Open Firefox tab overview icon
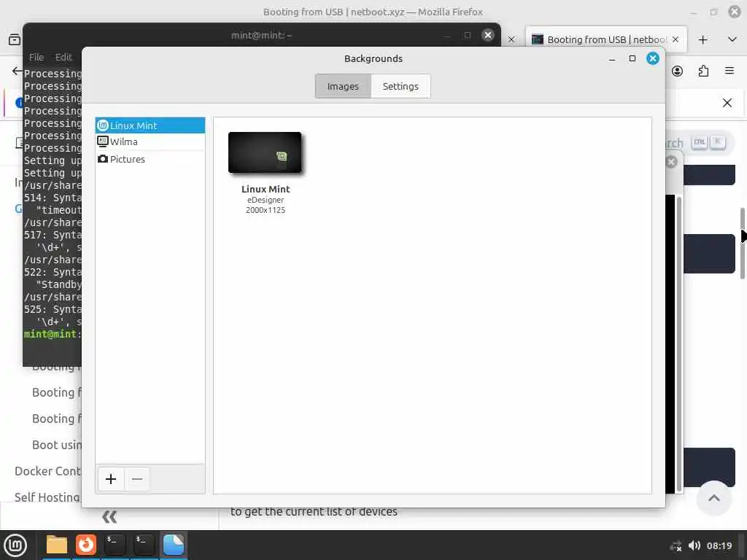 coord(15,39)
